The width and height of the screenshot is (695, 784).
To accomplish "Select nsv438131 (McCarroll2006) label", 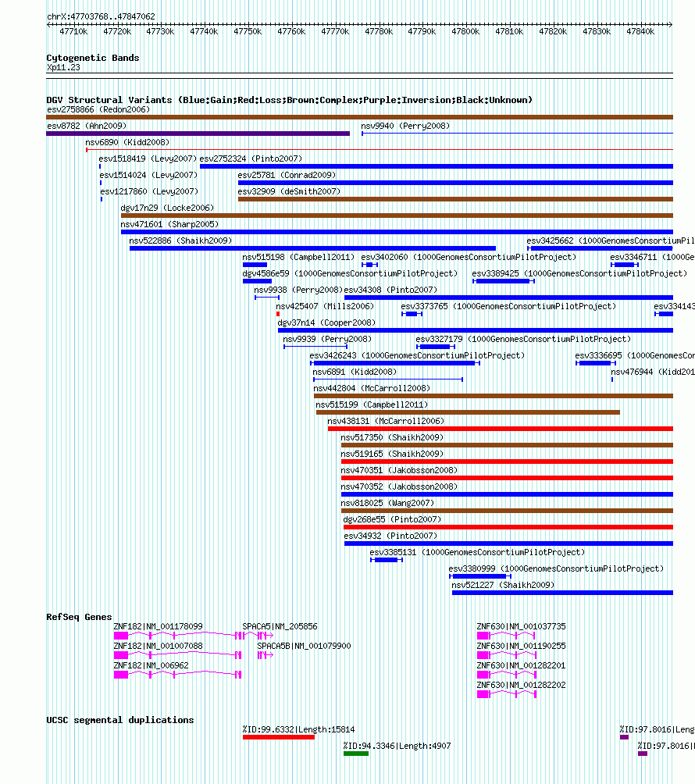I will coord(386,422).
